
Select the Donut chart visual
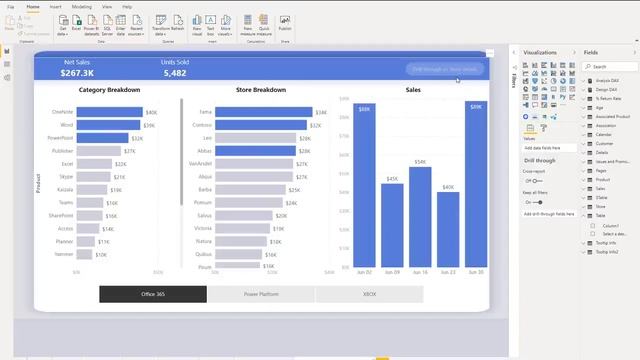click(x=563, y=81)
